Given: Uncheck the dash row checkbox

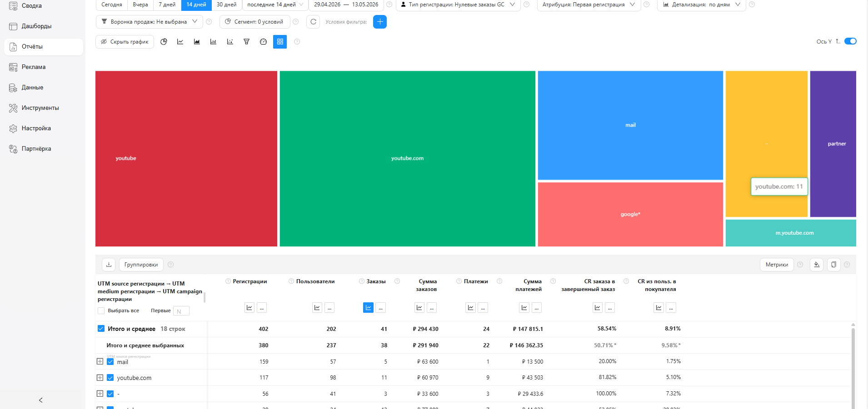Looking at the screenshot, I should point(110,394).
